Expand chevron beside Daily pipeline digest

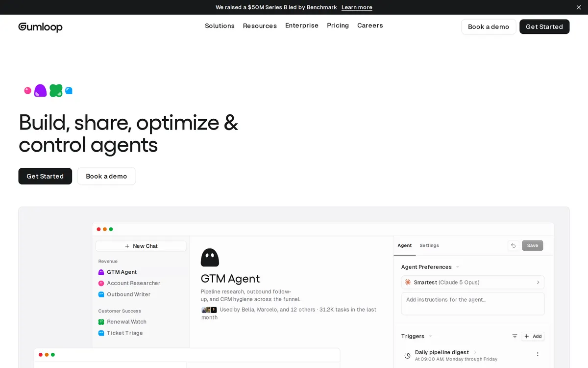[475, 352]
